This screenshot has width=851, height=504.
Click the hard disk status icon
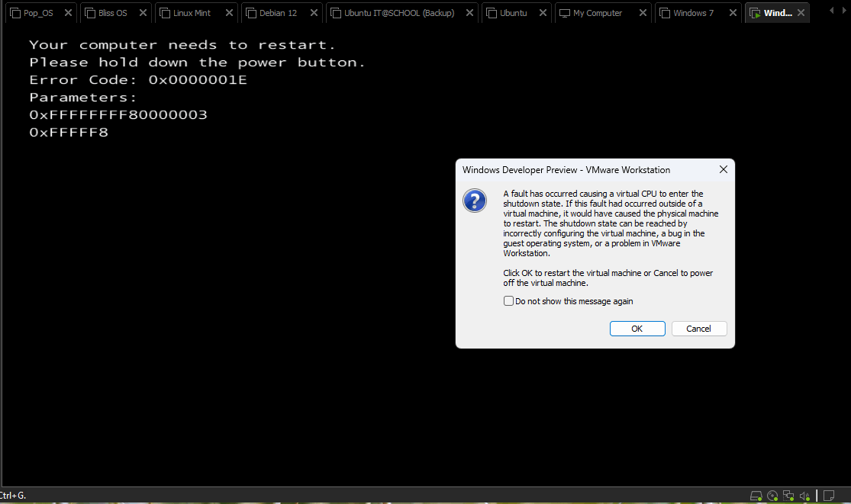756,496
